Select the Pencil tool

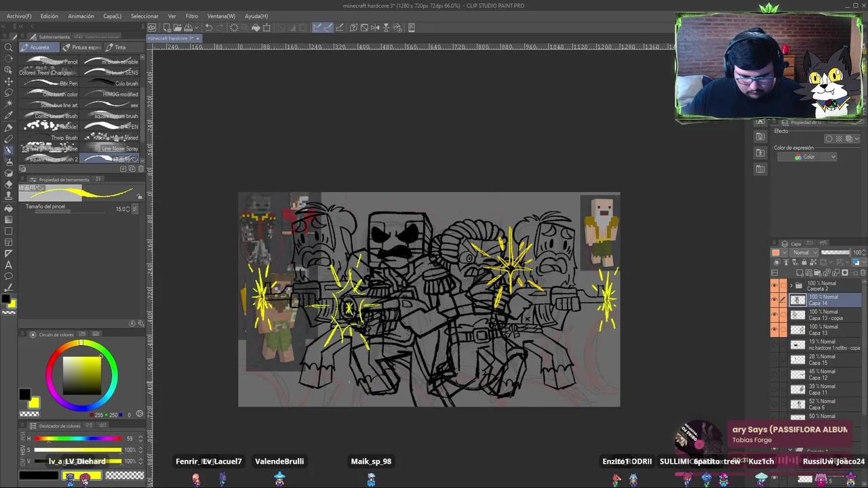(x=8, y=139)
